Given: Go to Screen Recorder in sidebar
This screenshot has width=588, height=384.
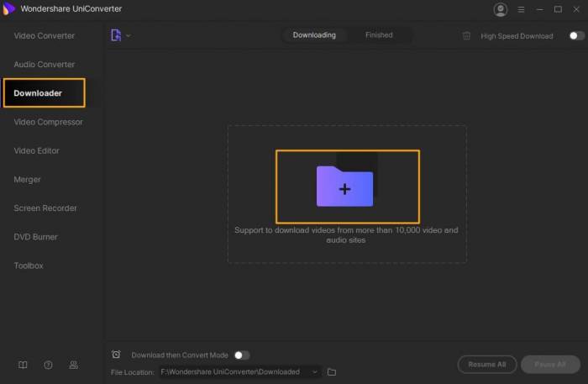Looking at the screenshot, I should point(45,208).
